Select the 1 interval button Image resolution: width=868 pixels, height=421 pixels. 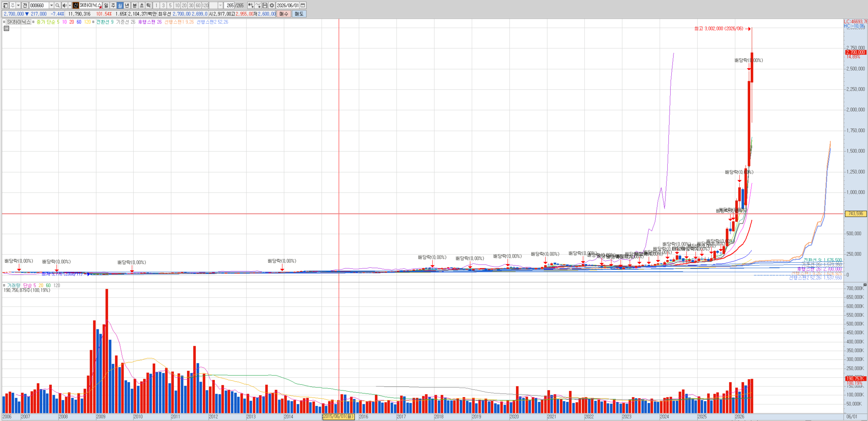[156, 5]
